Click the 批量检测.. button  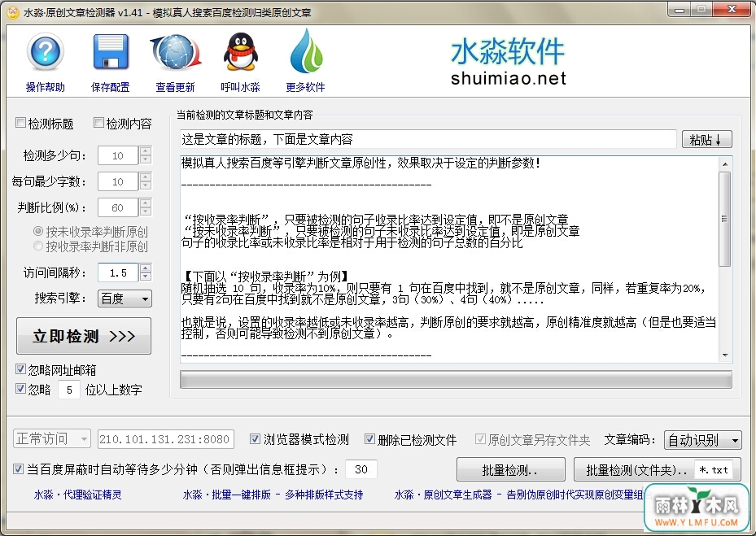pos(510,469)
